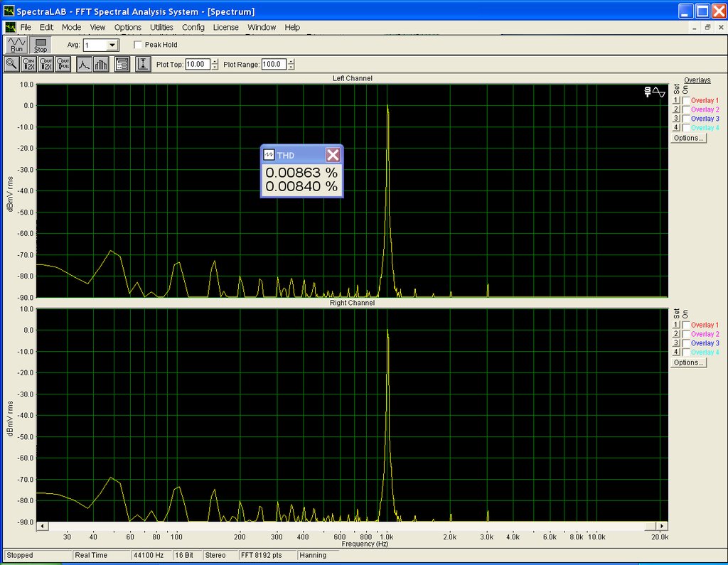728x565 pixels.
Task: Click the THD window title icon
Action: 269,155
